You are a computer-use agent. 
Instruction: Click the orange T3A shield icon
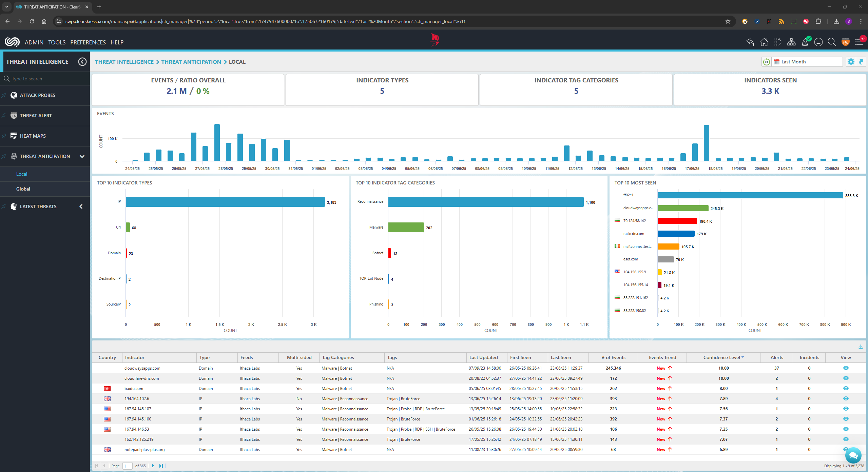(845, 42)
